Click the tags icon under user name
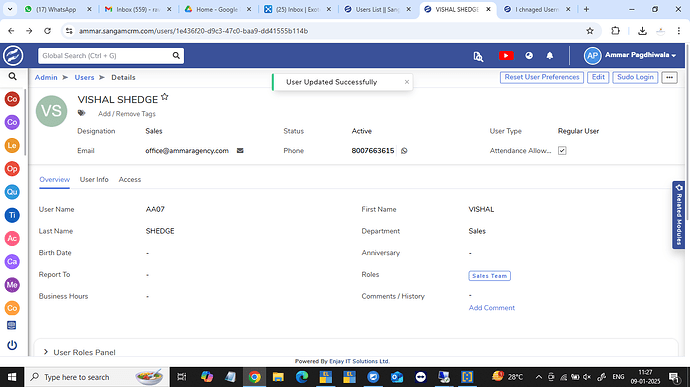This screenshot has width=690, height=387. coord(81,113)
